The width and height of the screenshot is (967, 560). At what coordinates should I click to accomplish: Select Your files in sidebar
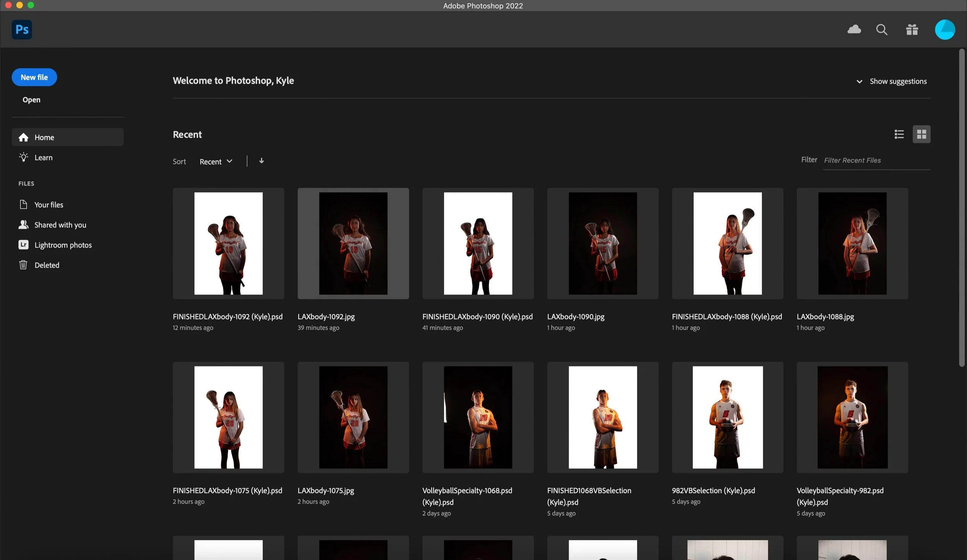click(x=48, y=205)
